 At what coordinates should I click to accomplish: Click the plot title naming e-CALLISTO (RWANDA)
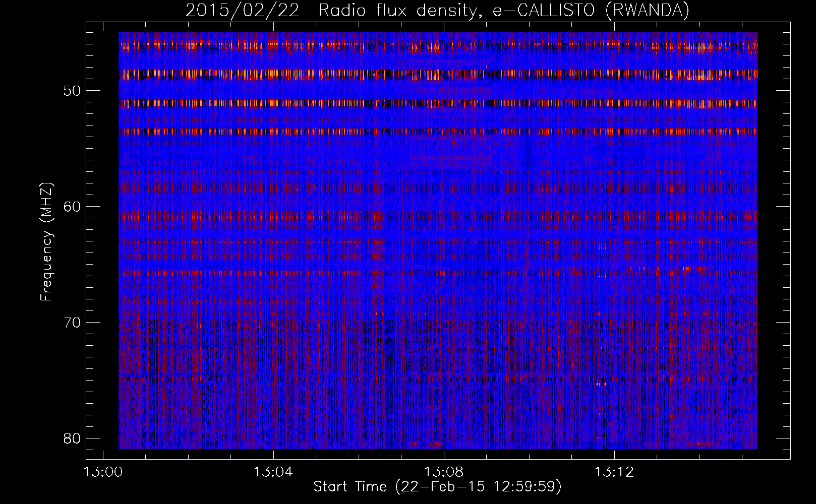437,10
